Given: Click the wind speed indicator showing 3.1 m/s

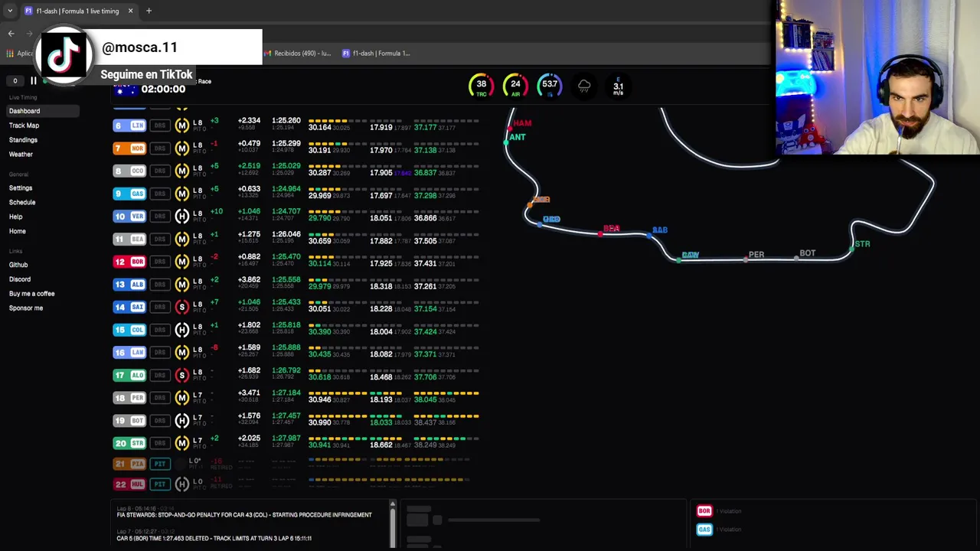Looking at the screenshot, I should 618,87.
